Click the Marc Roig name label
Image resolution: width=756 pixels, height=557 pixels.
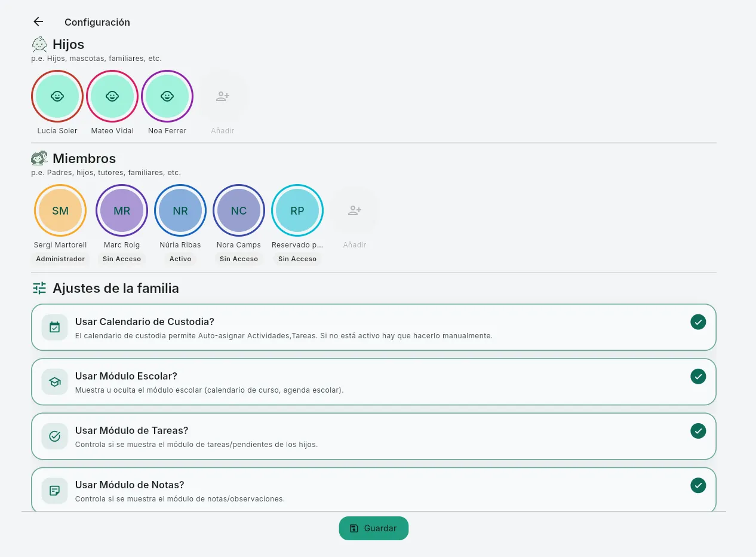coord(122,245)
